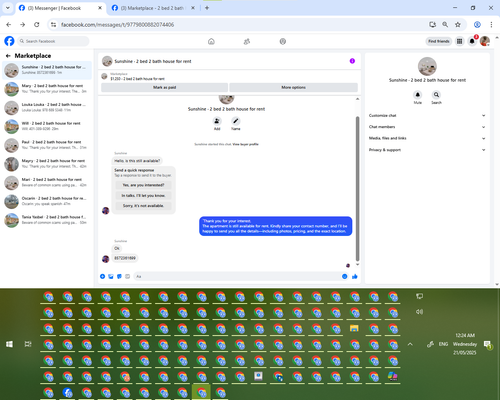Open the Groups icon in top navigation
Screen dimensions: 500x400
(x=283, y=41)
